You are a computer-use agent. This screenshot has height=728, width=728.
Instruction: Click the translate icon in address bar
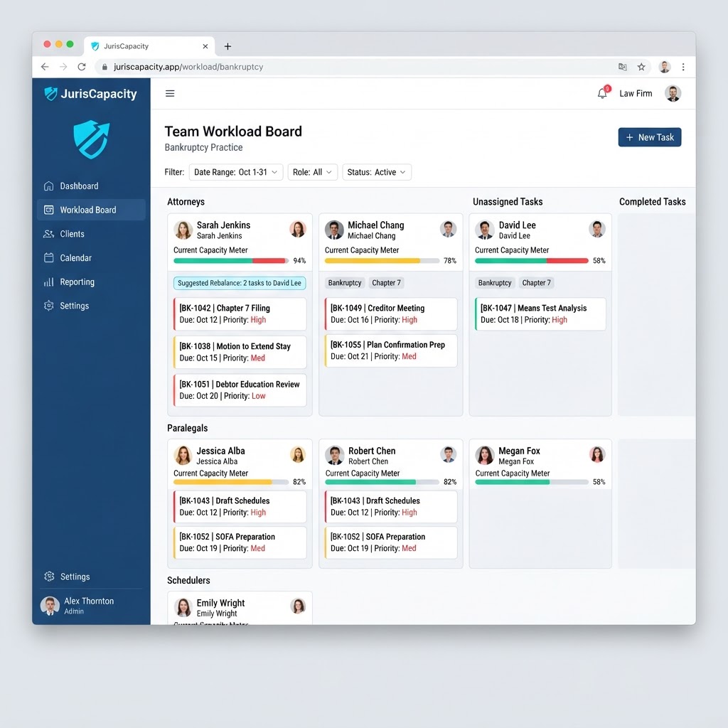coord(623,67)
